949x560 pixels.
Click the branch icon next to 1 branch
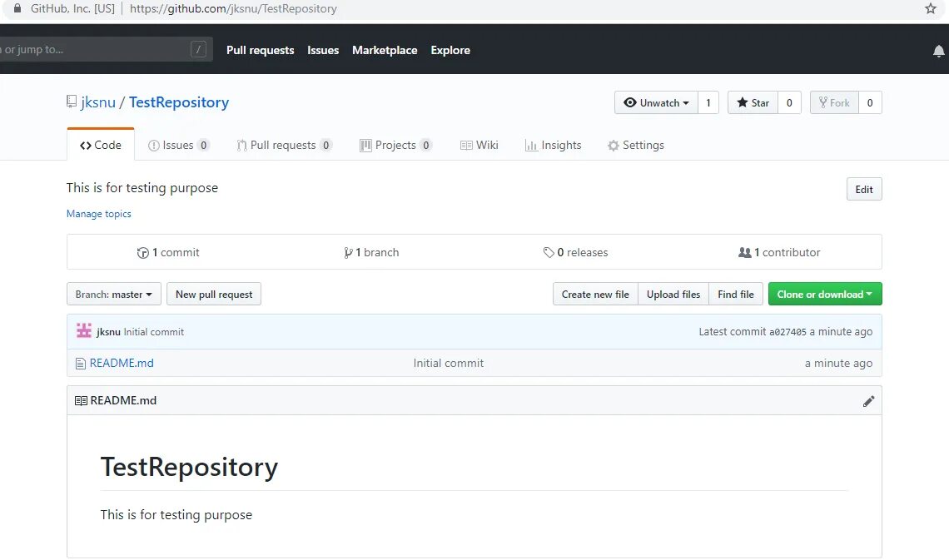click(x=348, y=253)
